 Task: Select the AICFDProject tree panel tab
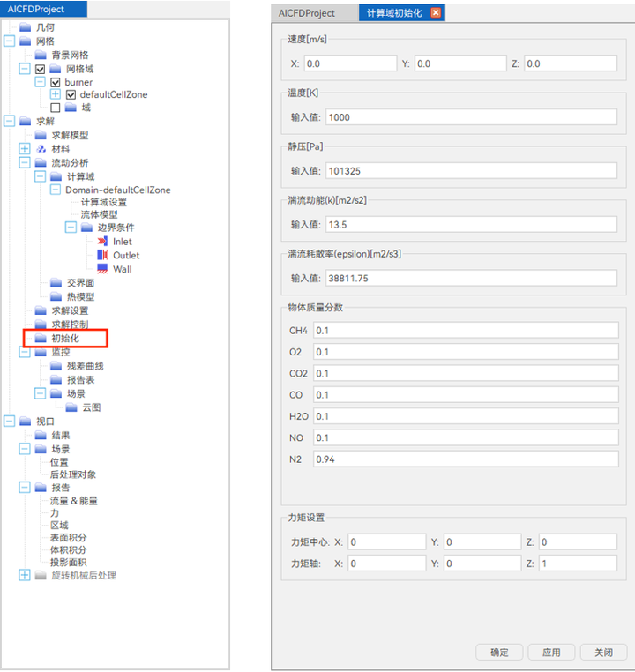(x=43, y=9)
